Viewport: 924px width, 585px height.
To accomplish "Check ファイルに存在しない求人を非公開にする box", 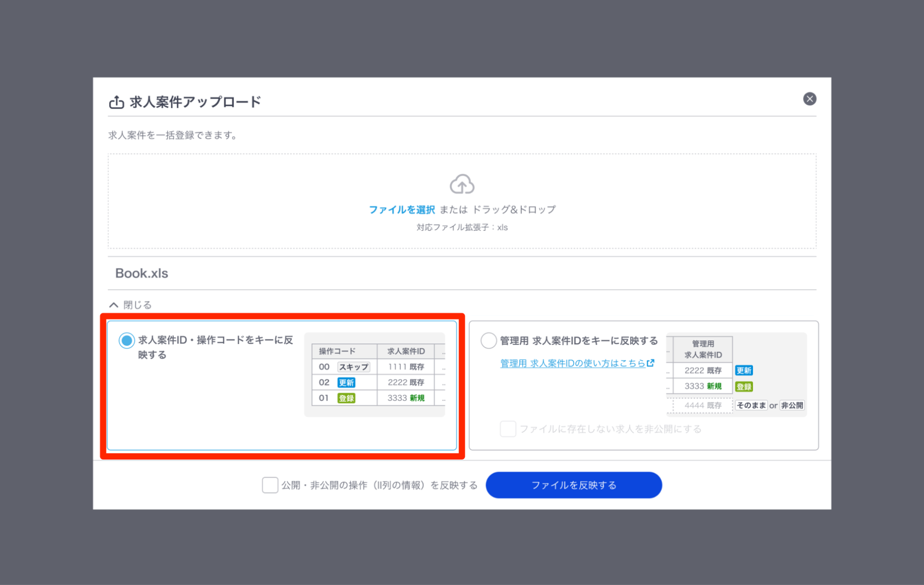I will coord(508,429).
